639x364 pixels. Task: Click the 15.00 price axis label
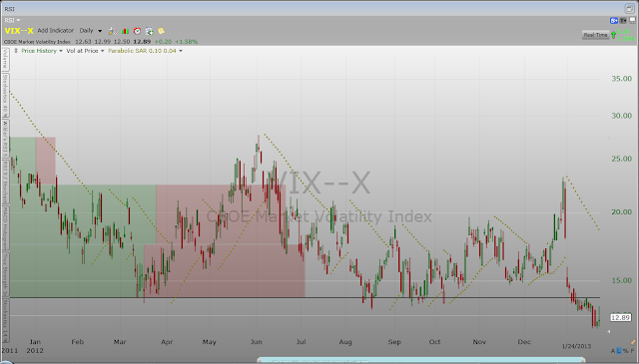tap(621, 280)
